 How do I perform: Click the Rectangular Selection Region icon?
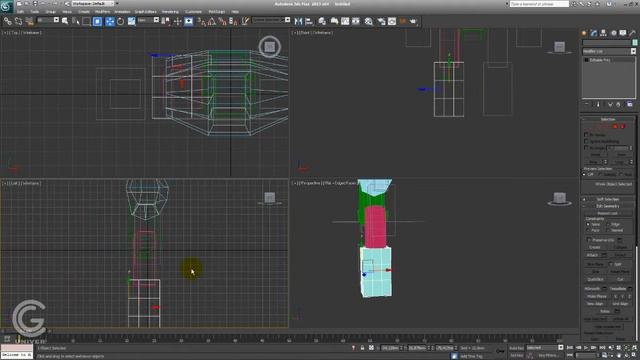[87, 21]
